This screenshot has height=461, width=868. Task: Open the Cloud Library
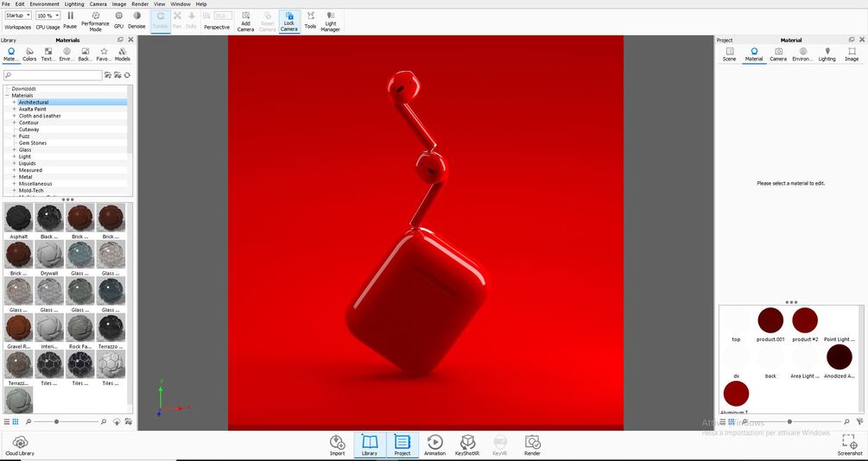20,446
